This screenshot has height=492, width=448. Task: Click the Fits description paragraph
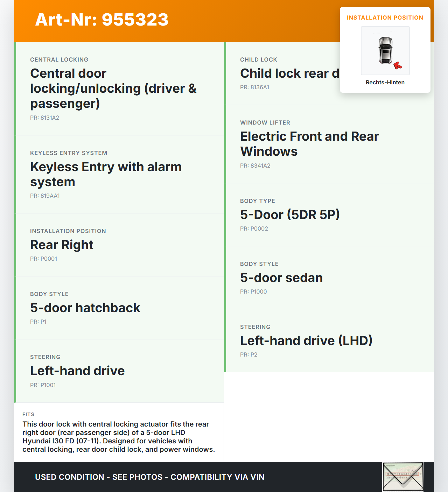coord(119,437)
